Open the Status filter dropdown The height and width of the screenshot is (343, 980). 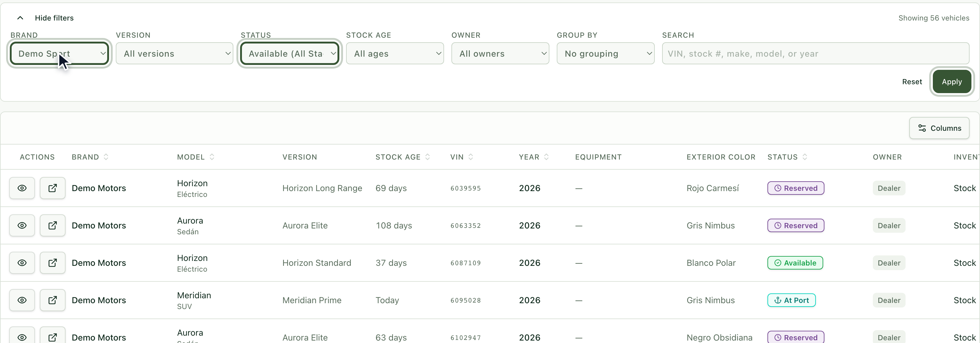click(289, 54)
